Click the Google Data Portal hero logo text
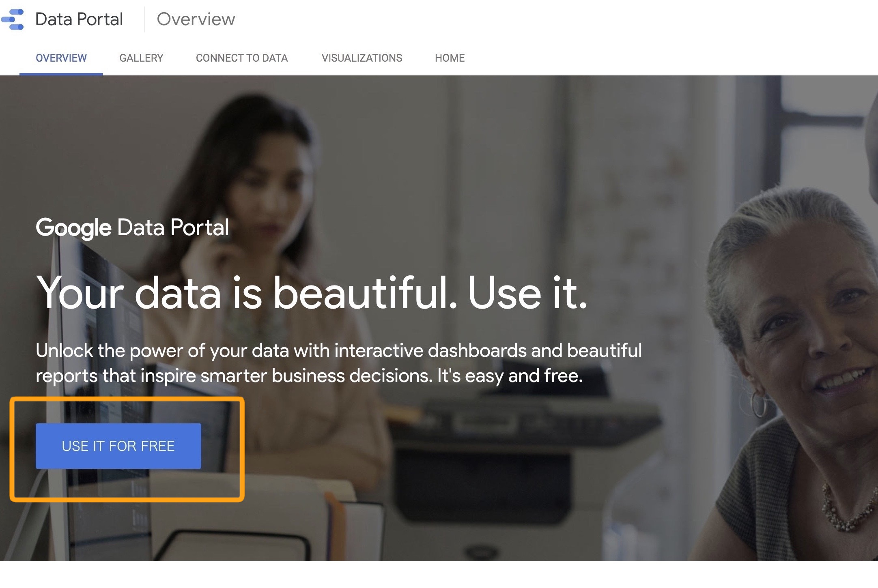 pos(132,227)
